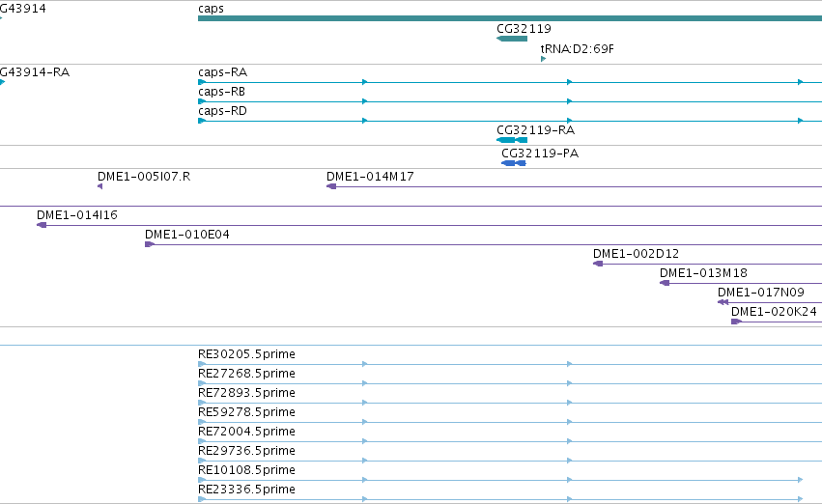
Task: Click the CG32119 gene name label
Action: pyautogui.click(x=524, y=29)
